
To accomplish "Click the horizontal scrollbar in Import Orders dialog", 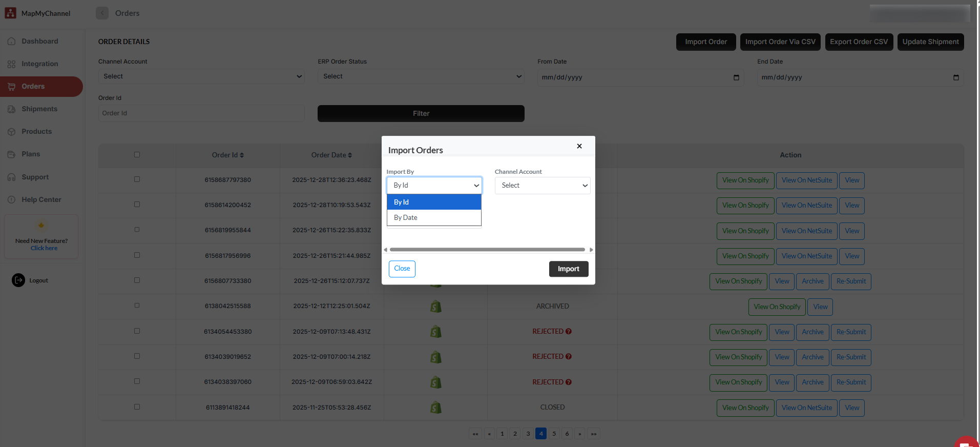I will (x=487, y=250).
